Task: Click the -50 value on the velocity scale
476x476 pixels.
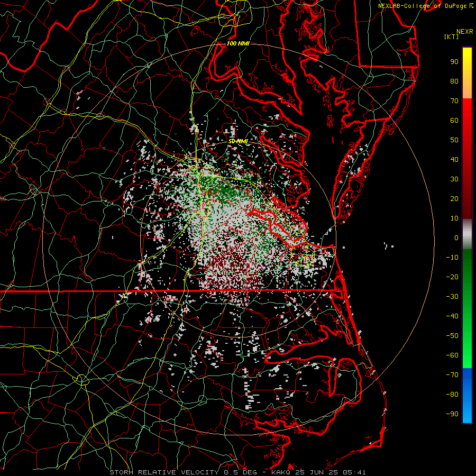Action: click(x=452, y=336)
